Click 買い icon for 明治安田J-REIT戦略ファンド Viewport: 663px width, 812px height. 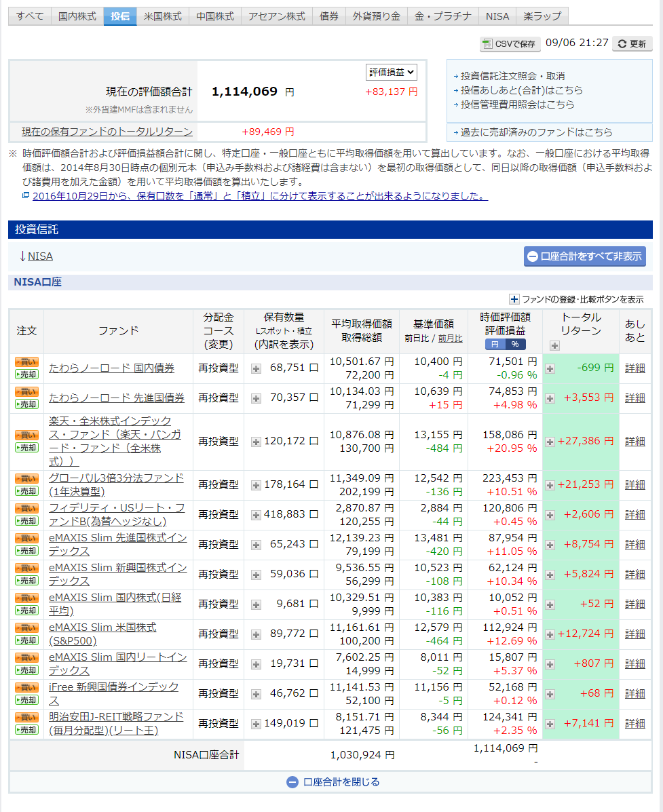26,718
